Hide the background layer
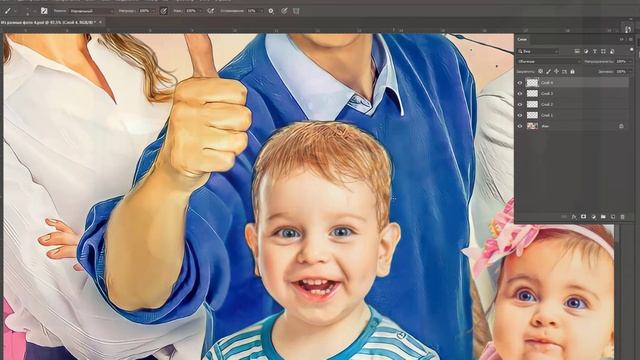The image size is (640, 360). tap(520, 126)
